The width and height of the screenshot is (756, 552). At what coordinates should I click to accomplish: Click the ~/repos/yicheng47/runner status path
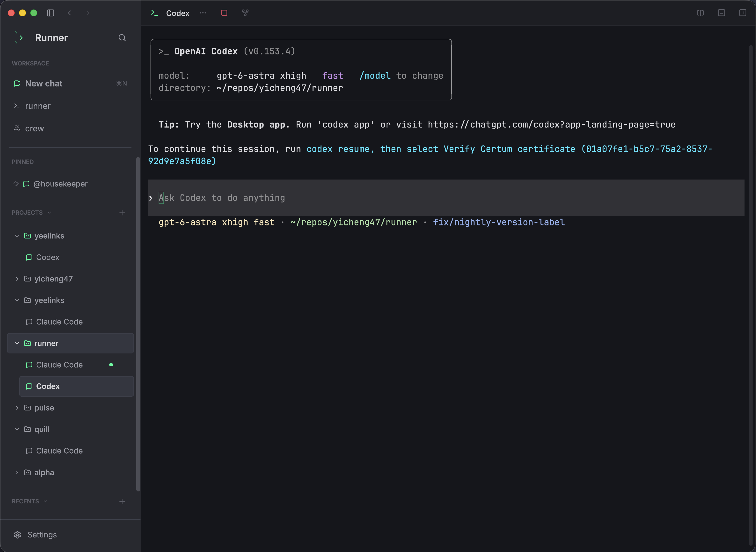[x=354, y=222]
